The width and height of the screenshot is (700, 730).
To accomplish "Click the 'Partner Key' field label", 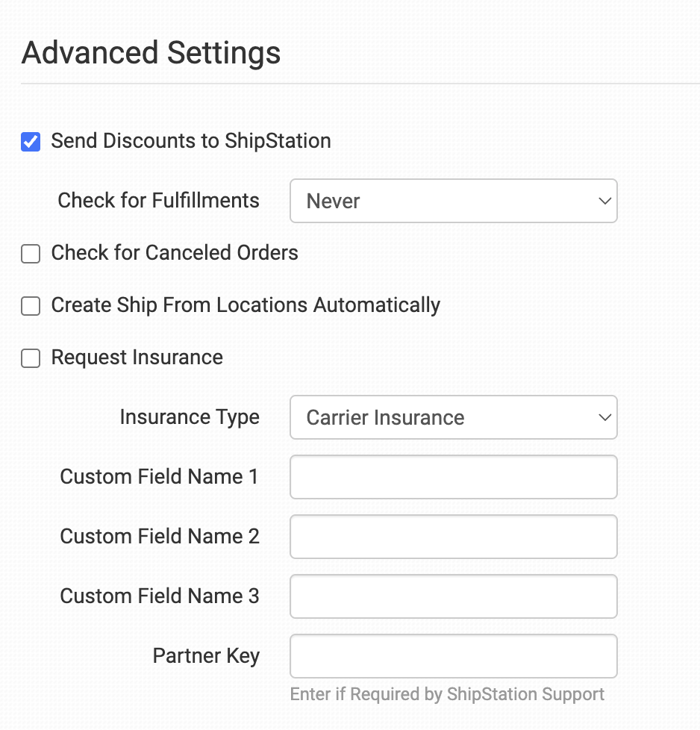I will tap(206, 656).
